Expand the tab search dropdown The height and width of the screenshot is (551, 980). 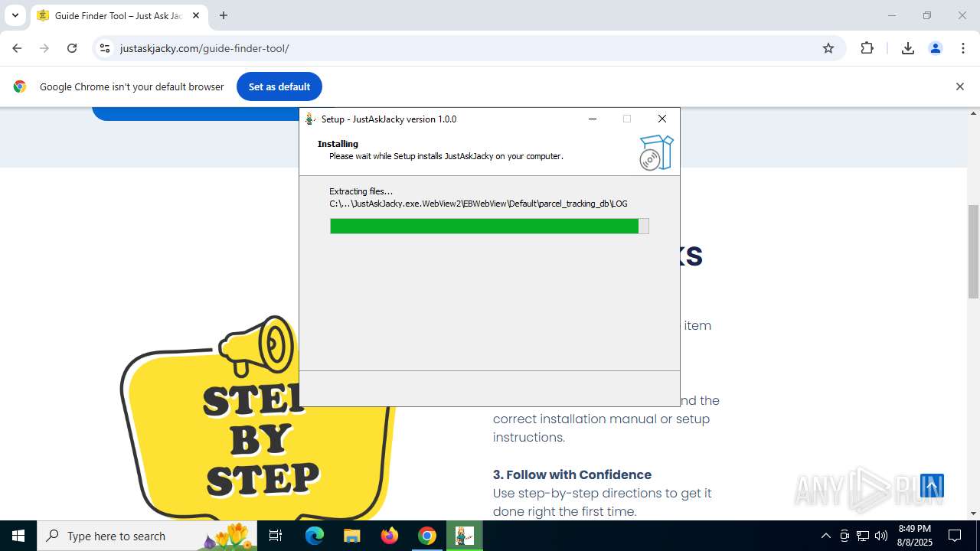tap(15, 15)
